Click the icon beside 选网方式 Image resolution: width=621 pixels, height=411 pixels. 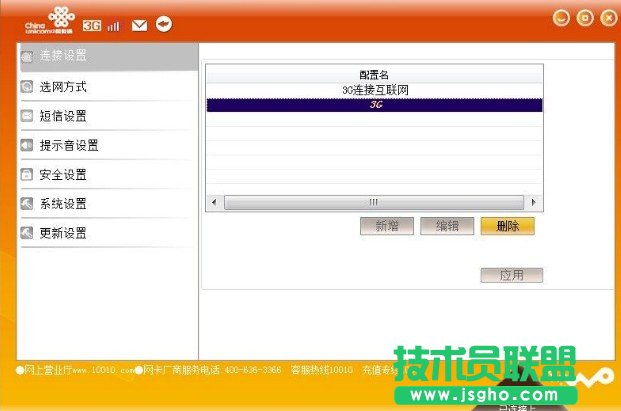pos(27,87)
